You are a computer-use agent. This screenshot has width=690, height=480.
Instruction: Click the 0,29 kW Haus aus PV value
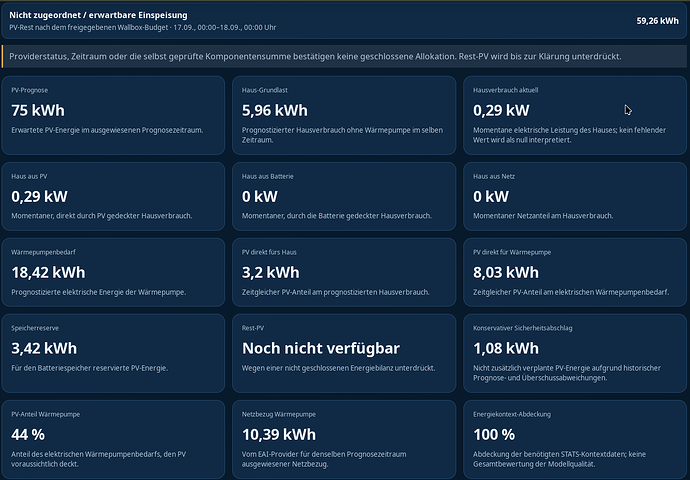click(39, 196)
